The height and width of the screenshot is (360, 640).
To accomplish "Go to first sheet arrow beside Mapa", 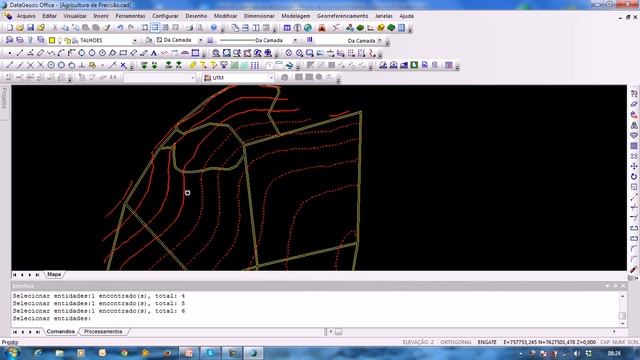I will pos(15,275).
